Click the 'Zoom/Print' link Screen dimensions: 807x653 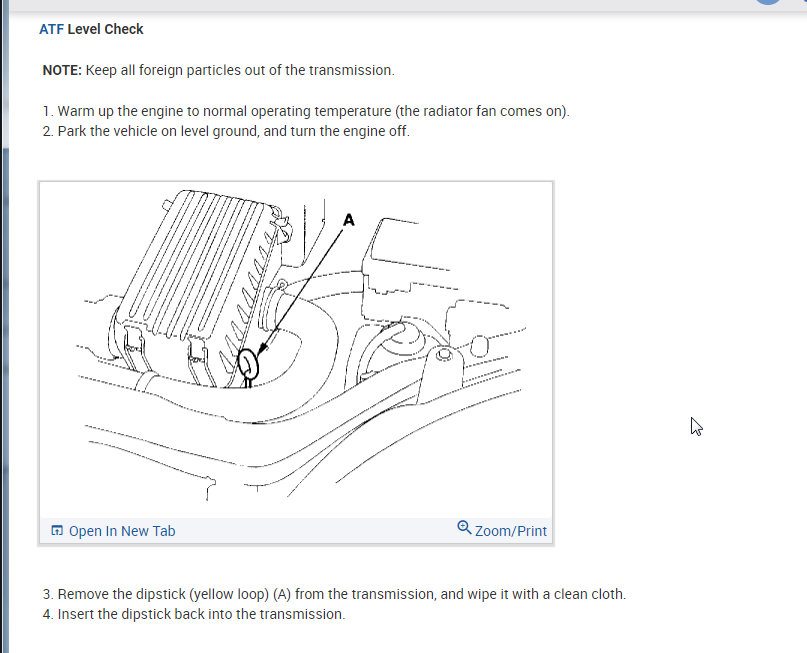click(511, 531)
